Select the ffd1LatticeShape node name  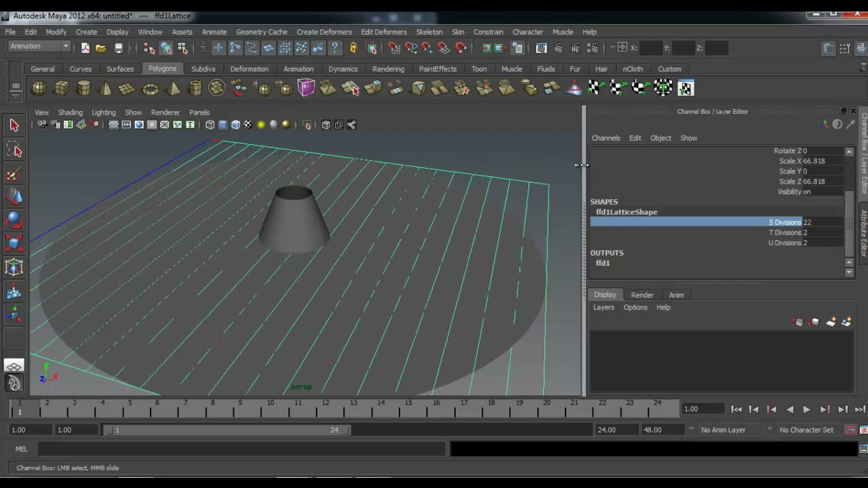(x=627, y=212)
